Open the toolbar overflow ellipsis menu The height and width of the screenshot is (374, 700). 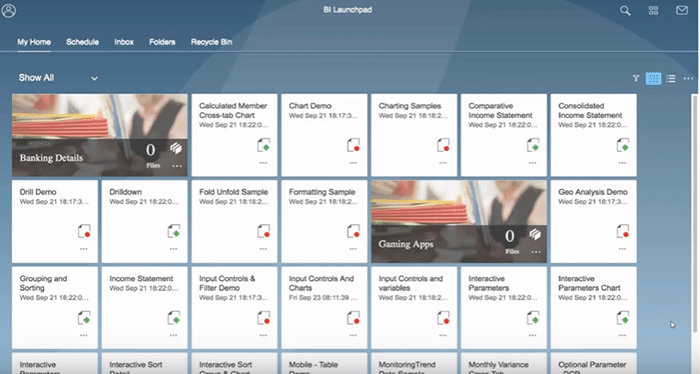[x=688, y=79]
